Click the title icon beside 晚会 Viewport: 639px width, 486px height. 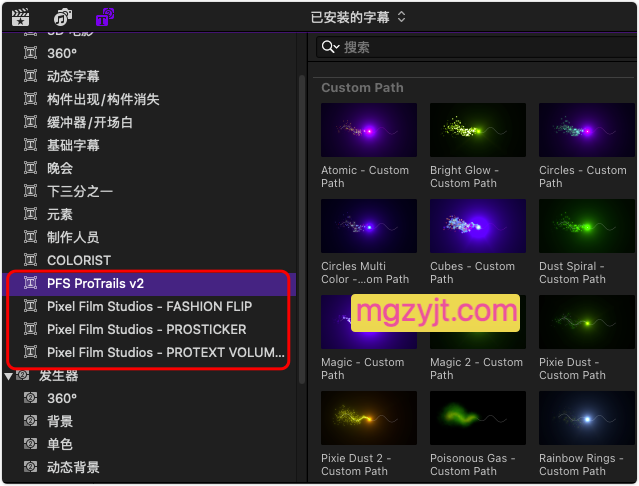pyautogui.click(x=31, y=167)
